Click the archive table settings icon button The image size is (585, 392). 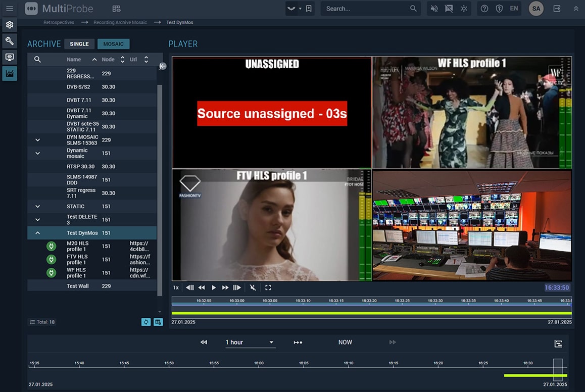158,322
